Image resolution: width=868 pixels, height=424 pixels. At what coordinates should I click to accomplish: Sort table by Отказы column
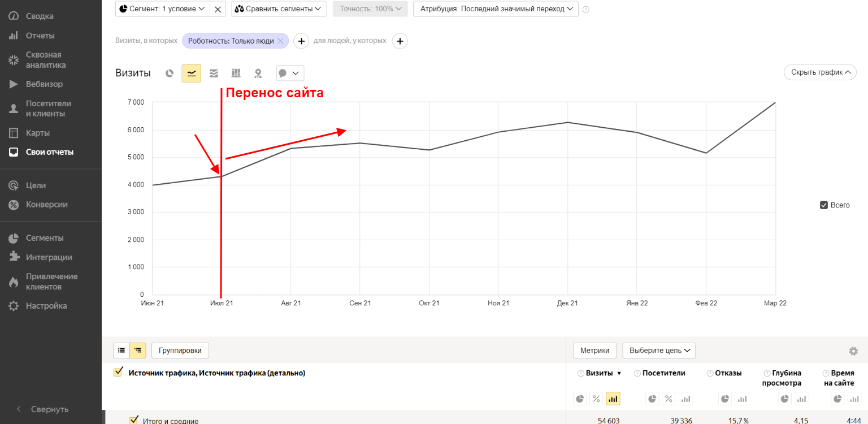coord(728,373)
